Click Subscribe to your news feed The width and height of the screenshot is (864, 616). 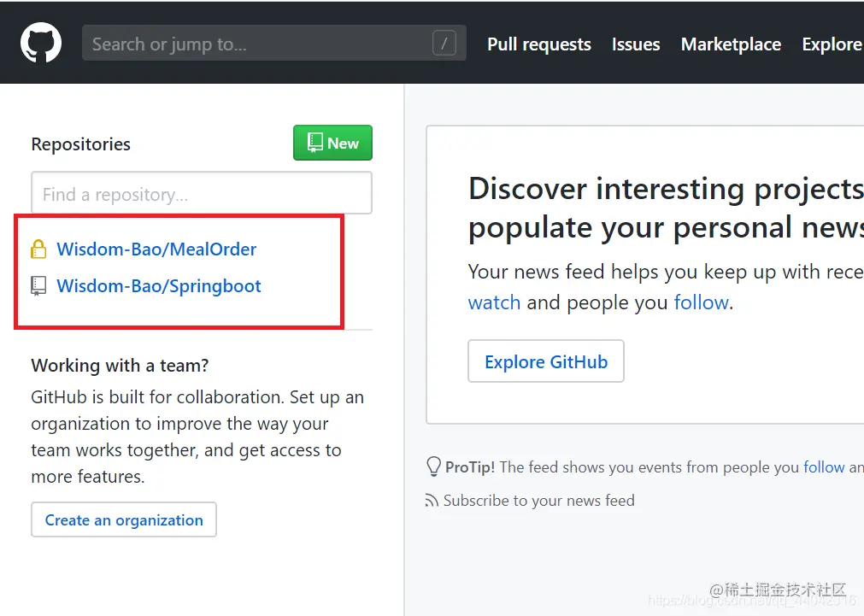pyautogui.click(x=539, y=501)
